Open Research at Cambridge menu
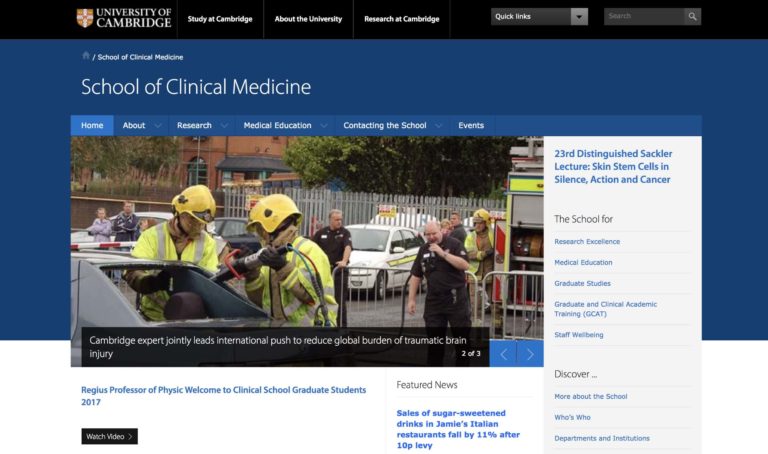768x454 pixels. coord(401,19)
